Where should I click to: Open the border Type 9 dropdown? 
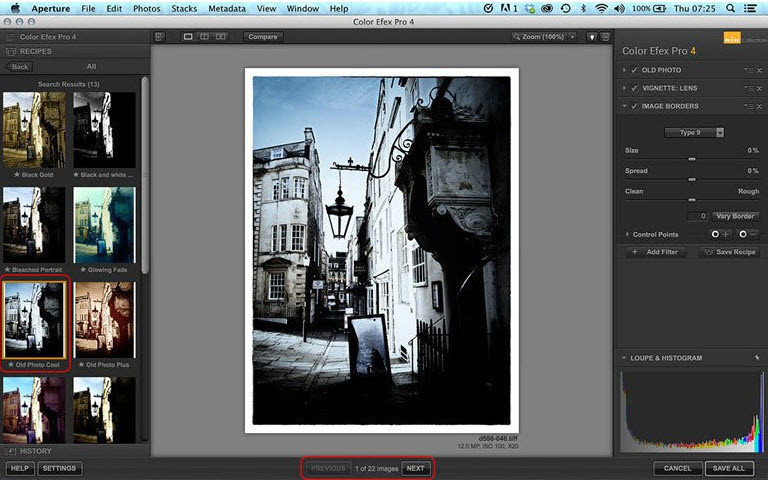[694, 132]
